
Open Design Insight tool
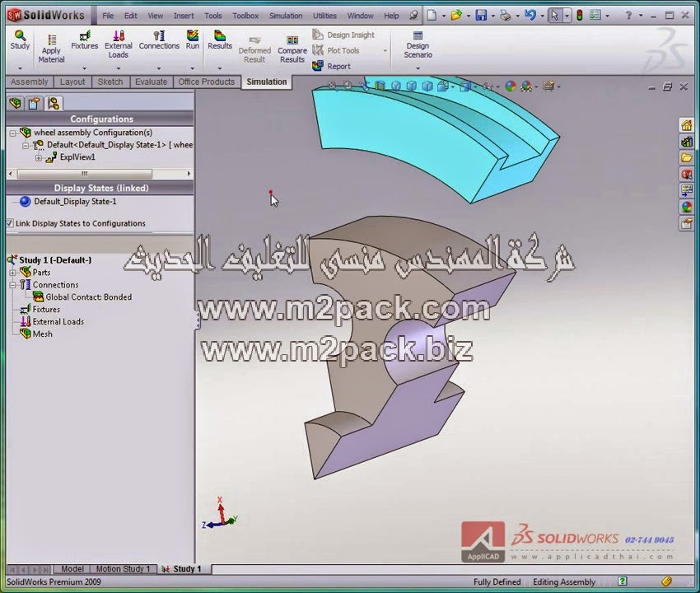pyautogui.click(x=343, y=35)
